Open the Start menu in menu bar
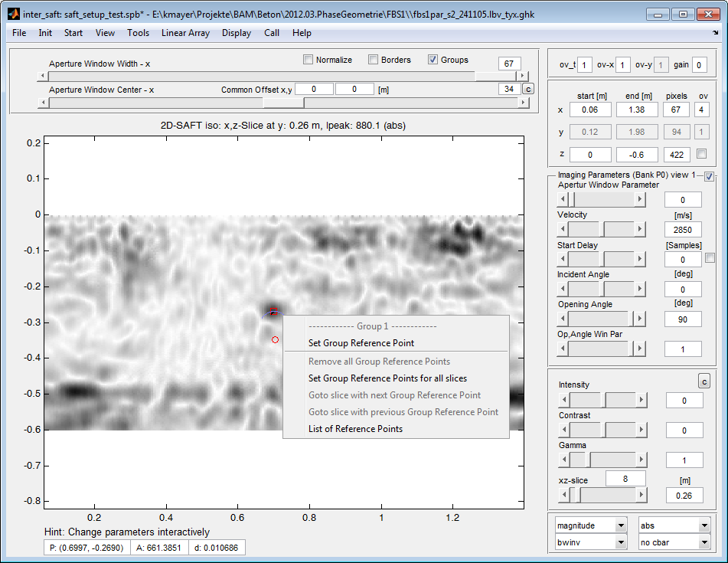Screen dimensions: 728x563 (73, 33)
